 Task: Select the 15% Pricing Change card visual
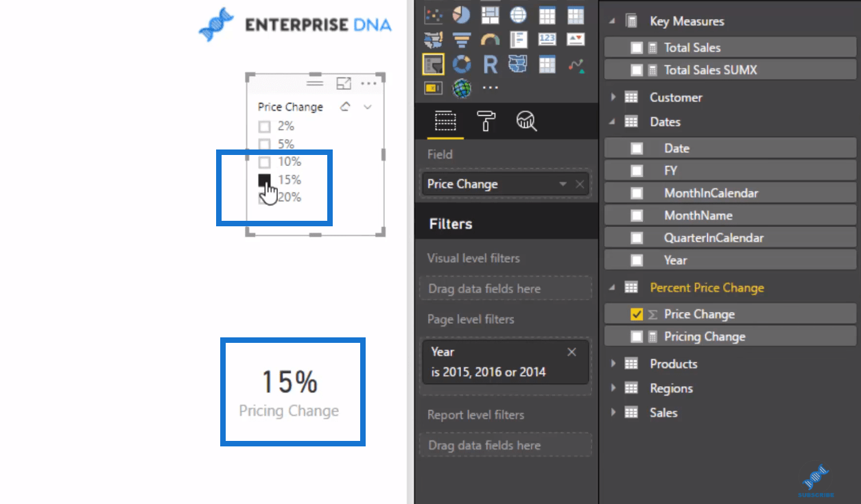290,394
